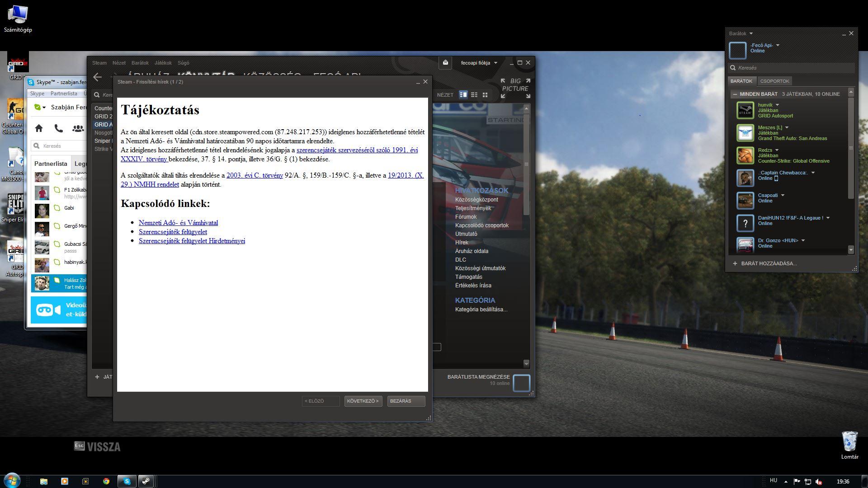
Task: Click Steam library scrollbar down arrow
Action: tap(526, 363)
